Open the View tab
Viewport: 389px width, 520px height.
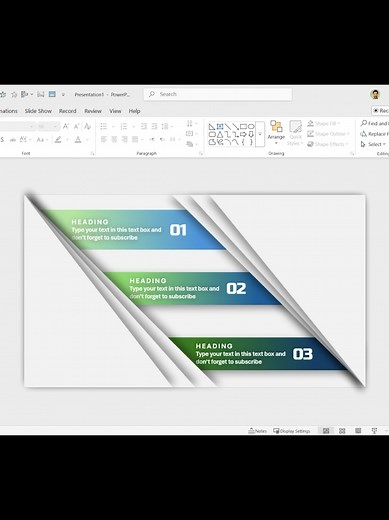coord(115,111)
